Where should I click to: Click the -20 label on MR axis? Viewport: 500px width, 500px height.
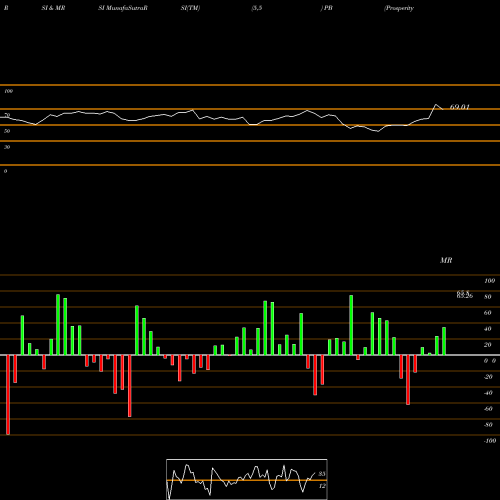pyautogui.click(x=488, y=377)
